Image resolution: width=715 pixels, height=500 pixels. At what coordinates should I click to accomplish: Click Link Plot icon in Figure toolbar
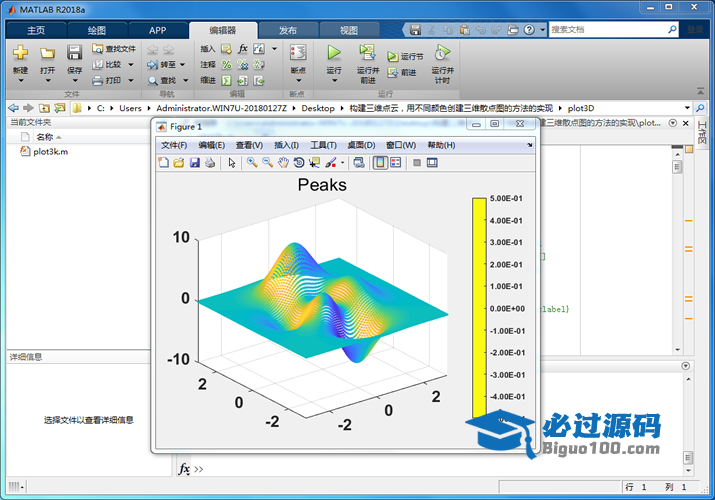pos(359,163)
